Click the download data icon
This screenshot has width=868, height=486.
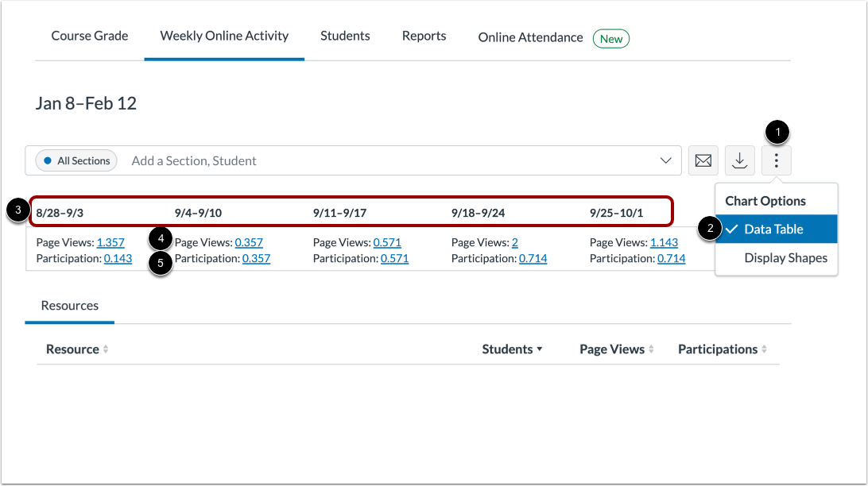(739, 160)
